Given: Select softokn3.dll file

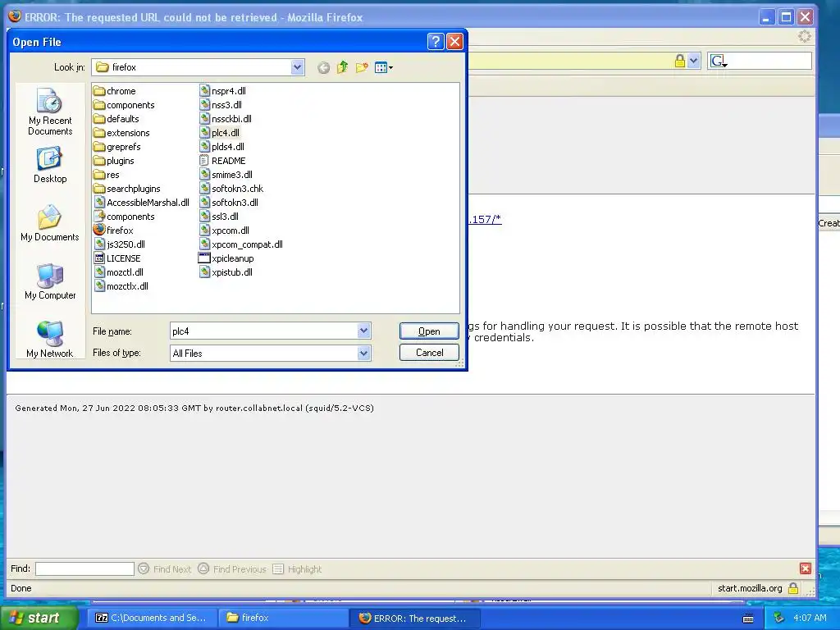Looking at the screenshot, I should tap(229, 203).
